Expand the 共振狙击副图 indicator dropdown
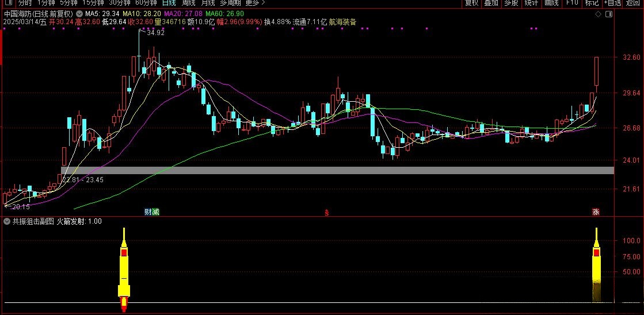 click(7, 221)
